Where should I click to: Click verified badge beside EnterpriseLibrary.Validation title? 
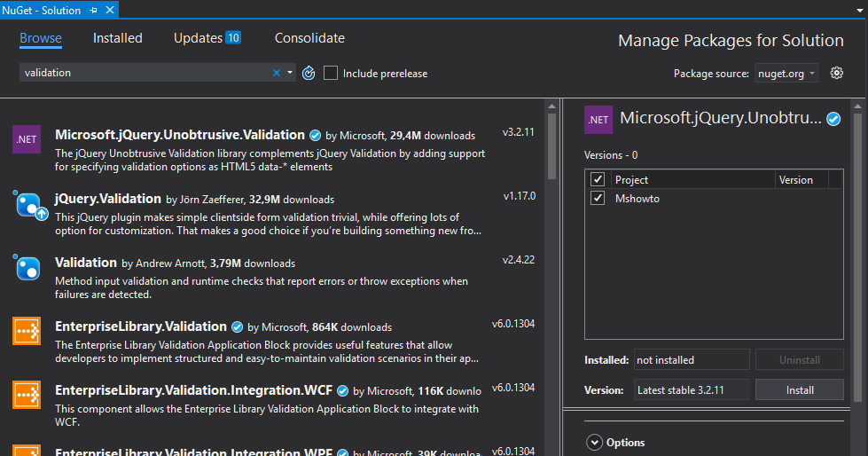(x=237, y=327)
